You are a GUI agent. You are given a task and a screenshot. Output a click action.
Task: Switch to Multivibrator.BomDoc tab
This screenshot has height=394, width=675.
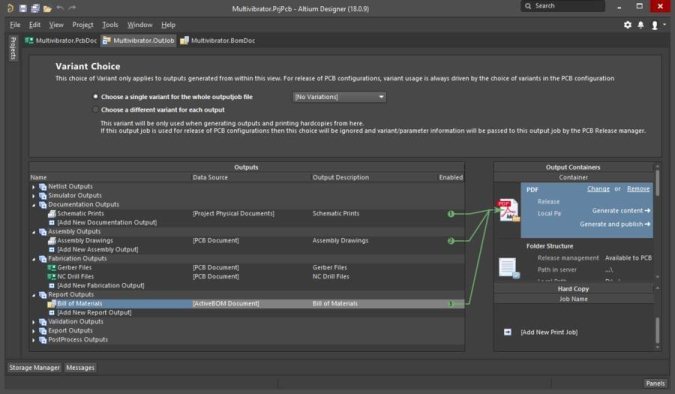[x=218, y=40]
